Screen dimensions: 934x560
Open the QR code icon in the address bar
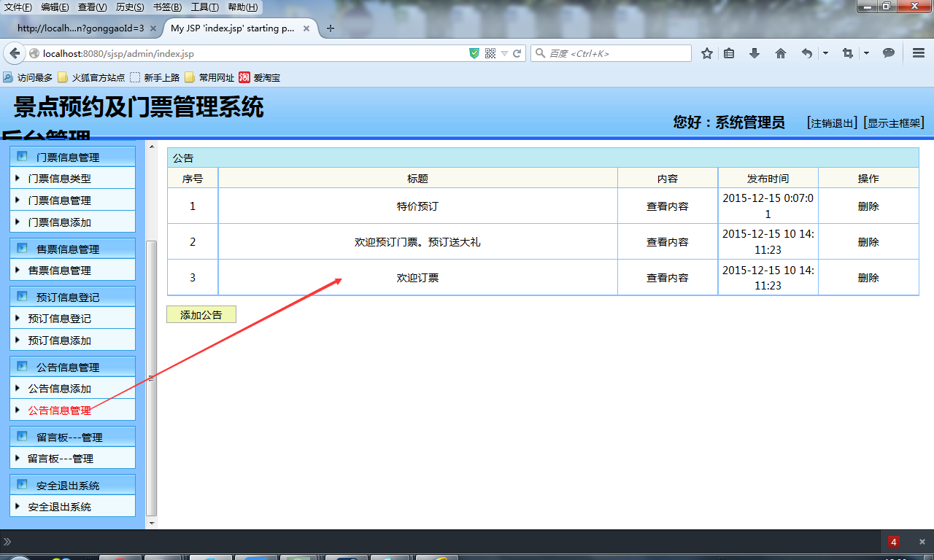[490, 53]
